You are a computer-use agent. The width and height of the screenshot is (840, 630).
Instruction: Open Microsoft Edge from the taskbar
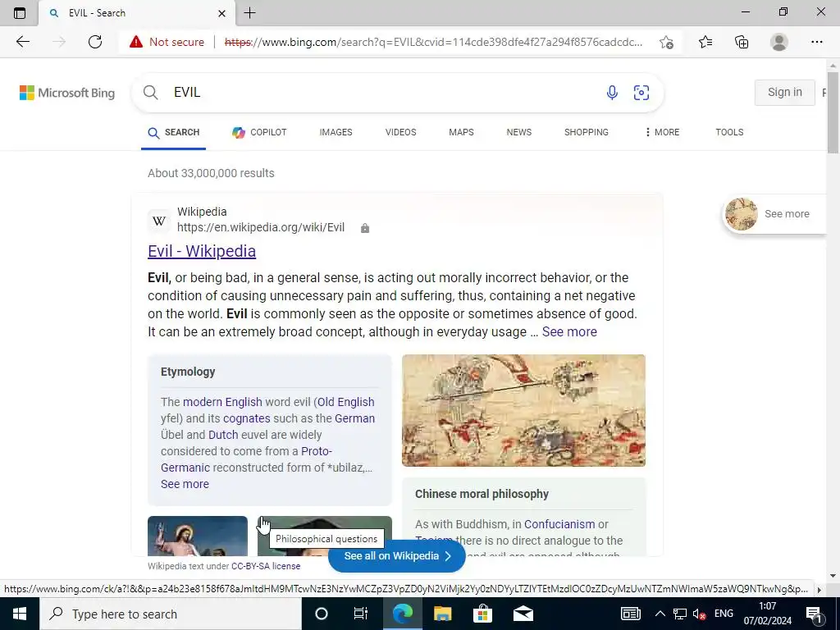[402, 614]
